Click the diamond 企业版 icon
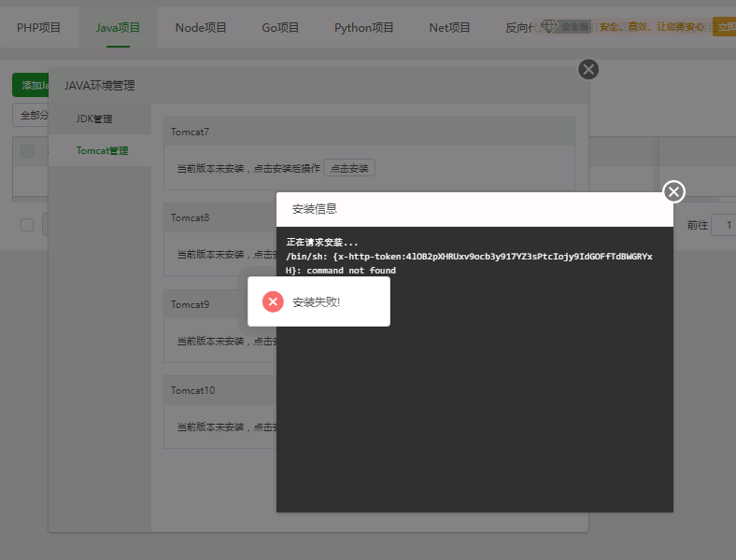The image size is (736, 560). tap(548, 26)
